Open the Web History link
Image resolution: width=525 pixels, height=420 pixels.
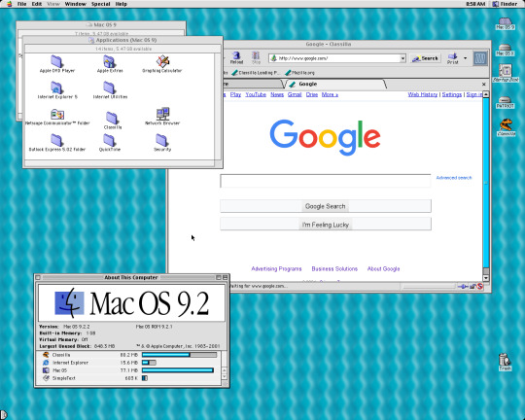coord(423,94)
